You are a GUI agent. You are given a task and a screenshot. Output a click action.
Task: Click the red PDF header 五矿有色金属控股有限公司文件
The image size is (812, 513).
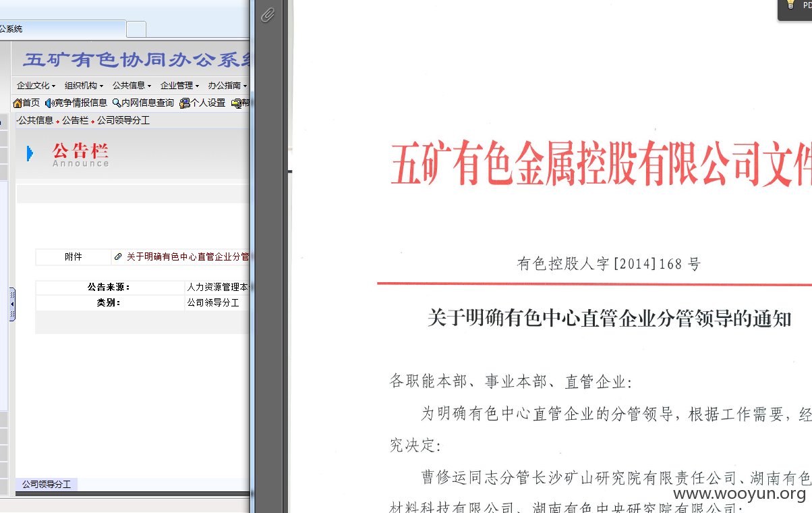tap(601, 164)
